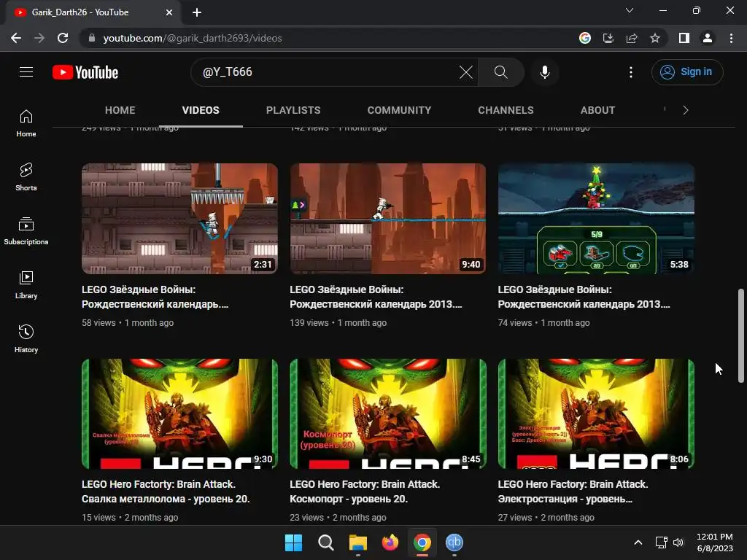
Task: Open Firefox from the taskbar
Action: click(x=390, y=542)
